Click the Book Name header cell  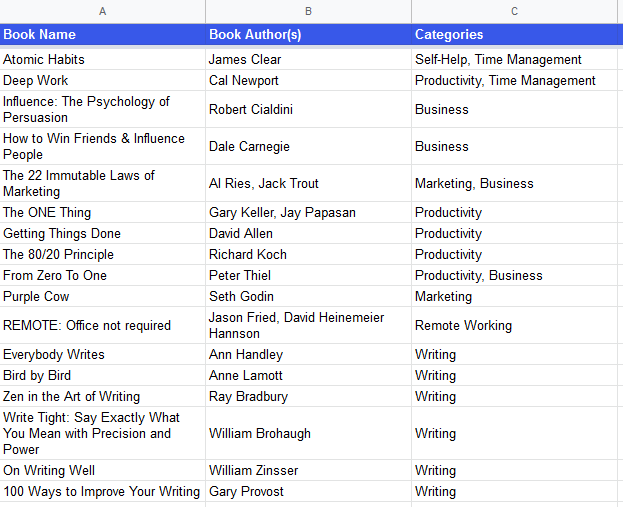[x=103, y=35]
